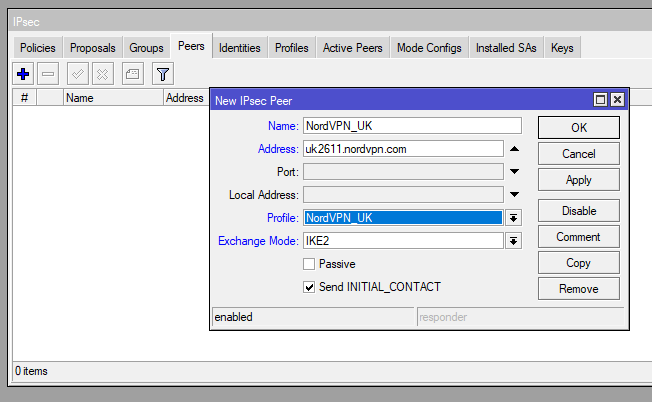Click the comment note toolbar icon
This screenshot has height=402, width=652.
[x=133, y=74]
